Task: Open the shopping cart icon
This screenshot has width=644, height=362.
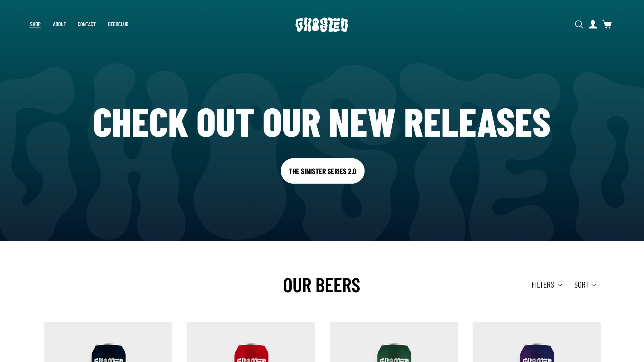Action: click(x=607, y=24)
